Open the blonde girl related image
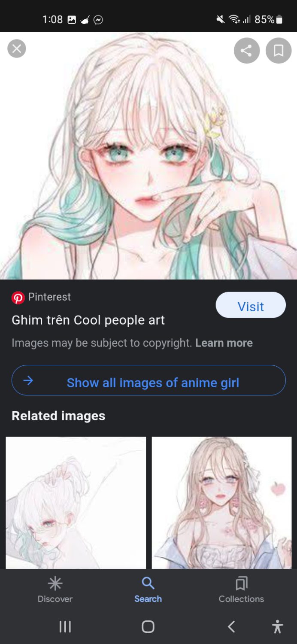Viewport: 297px width, 644px height. tap(221, 502)
